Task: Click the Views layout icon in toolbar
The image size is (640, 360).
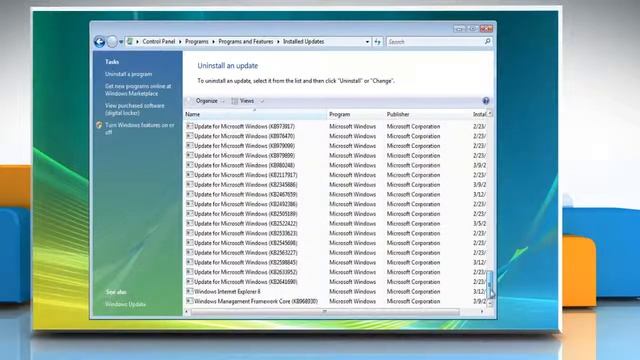Action: click(x=235, y=101)
